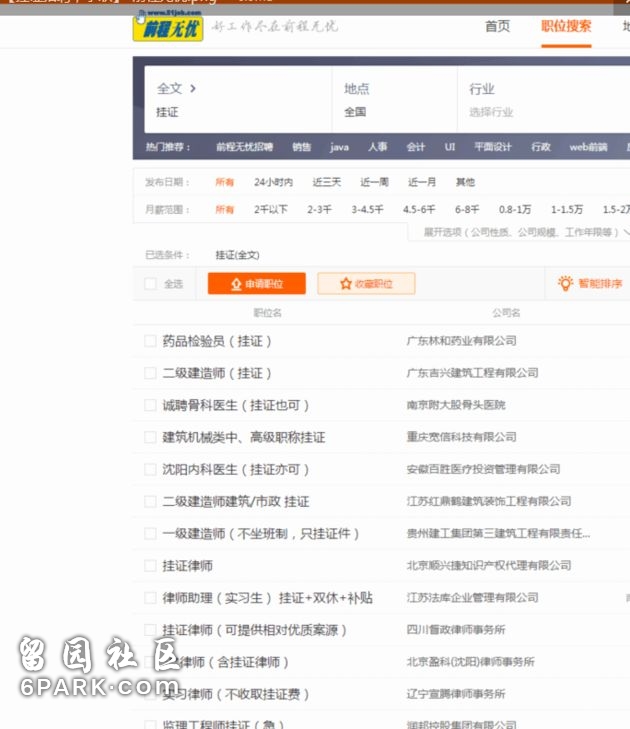
Task: Open company 辽宁宣腾律师事务所
Action: point(456,694)
